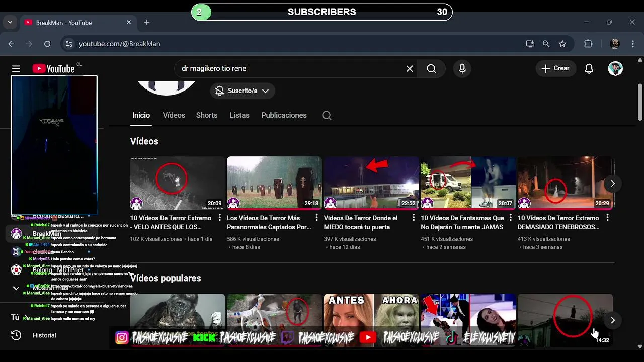Viewport: 644px width, 362px height.
Task: Reload the current page
Action: [47, 44]
